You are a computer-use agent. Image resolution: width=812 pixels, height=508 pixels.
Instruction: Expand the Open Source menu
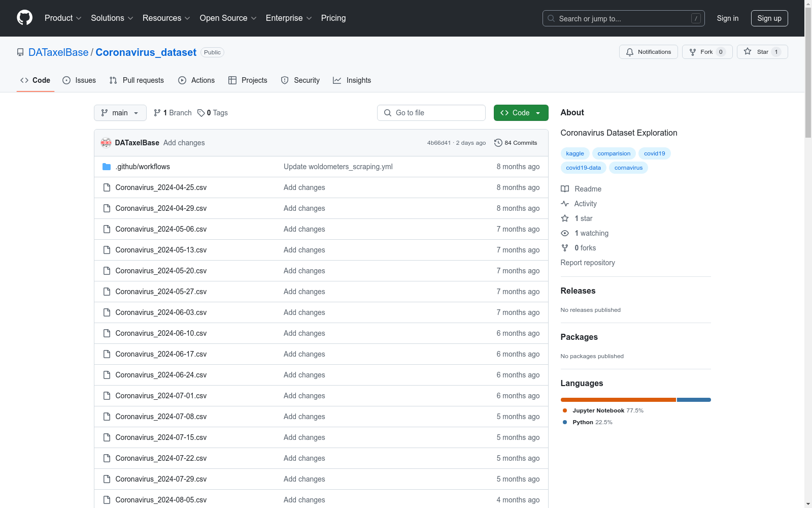point(228,18)
